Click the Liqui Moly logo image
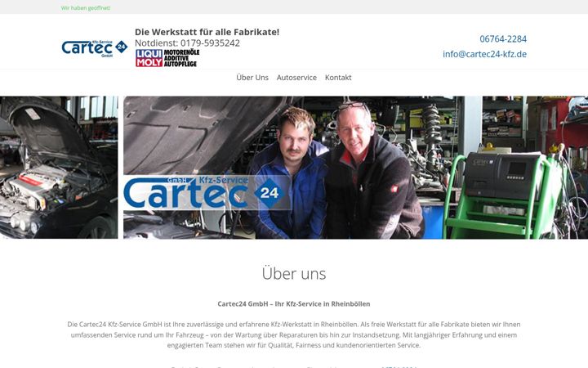Viewport: 588px width, 368px height. pyautogui.click(x=167, y=58)
